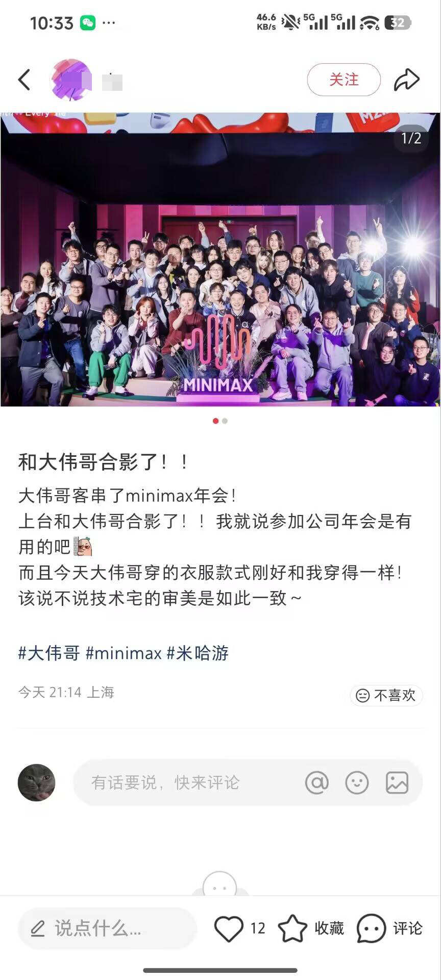Mark post as 不喜欢

[x=386, y=695]
